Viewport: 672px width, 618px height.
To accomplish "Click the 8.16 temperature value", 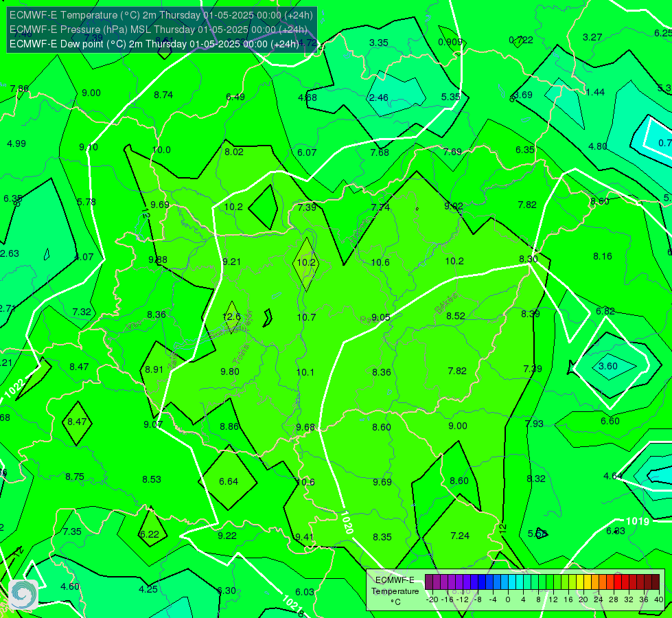I will click(x=603, y=256).
